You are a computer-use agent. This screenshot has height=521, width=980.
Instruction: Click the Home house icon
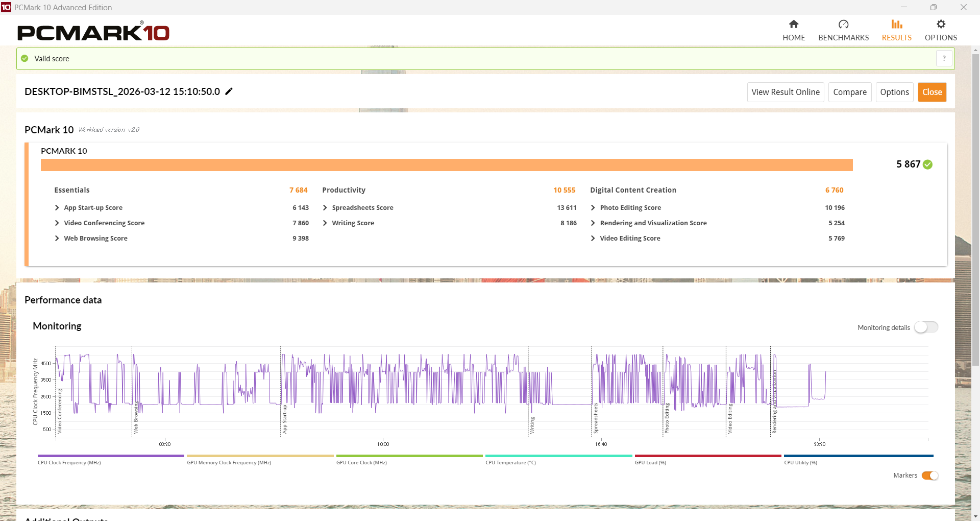pyautogui.click(x=794, y=25)
